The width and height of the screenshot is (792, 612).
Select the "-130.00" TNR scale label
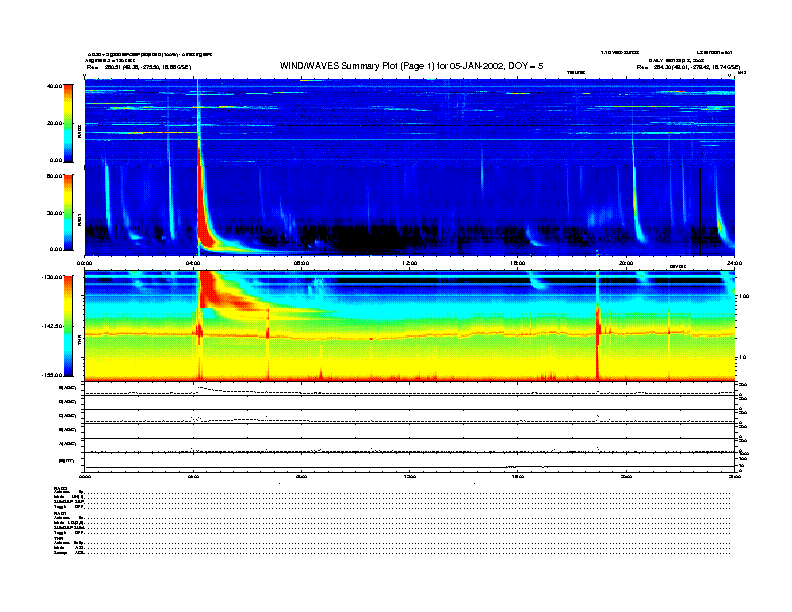[x=52, y=277]
